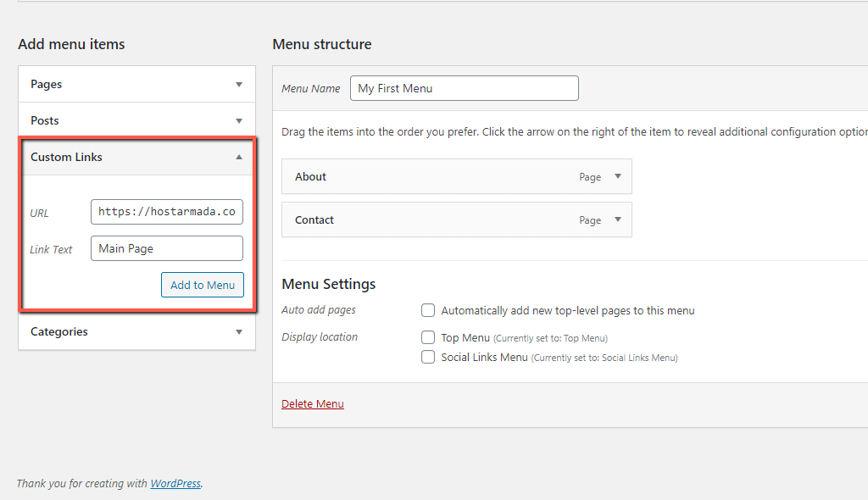Click the Menu Name label

click(x=310, y=89)
